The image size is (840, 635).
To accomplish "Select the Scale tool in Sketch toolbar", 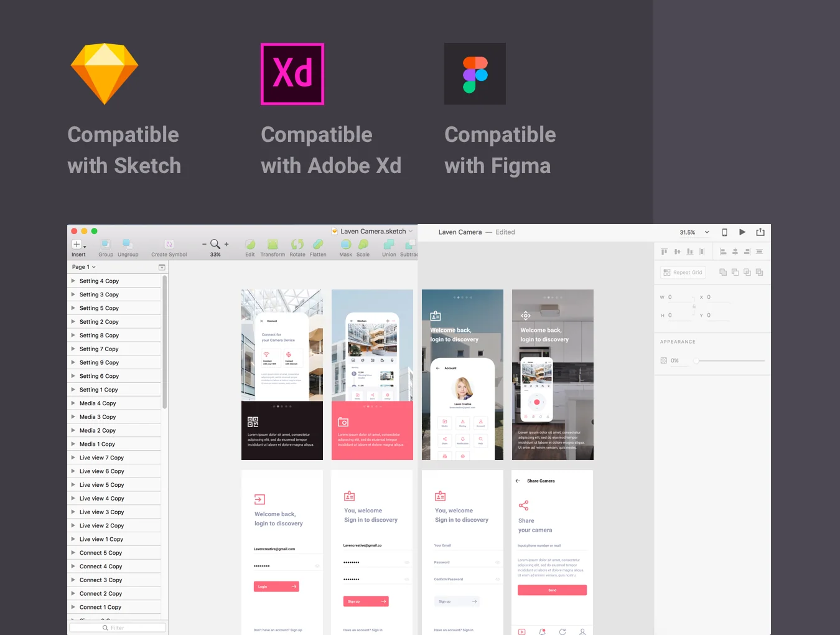I will tap(363, 244).
